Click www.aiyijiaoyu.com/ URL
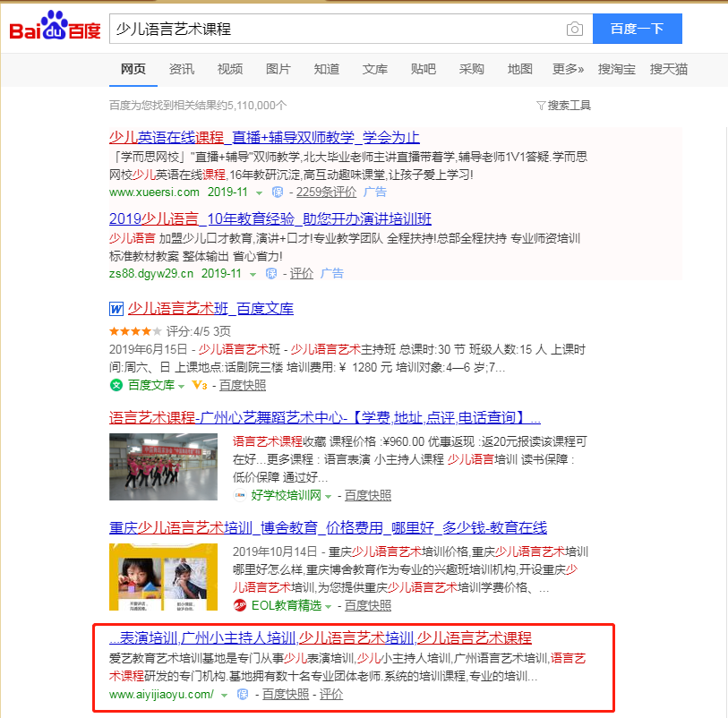The width and height of the screenshot is (728, 718). point(161,695)
